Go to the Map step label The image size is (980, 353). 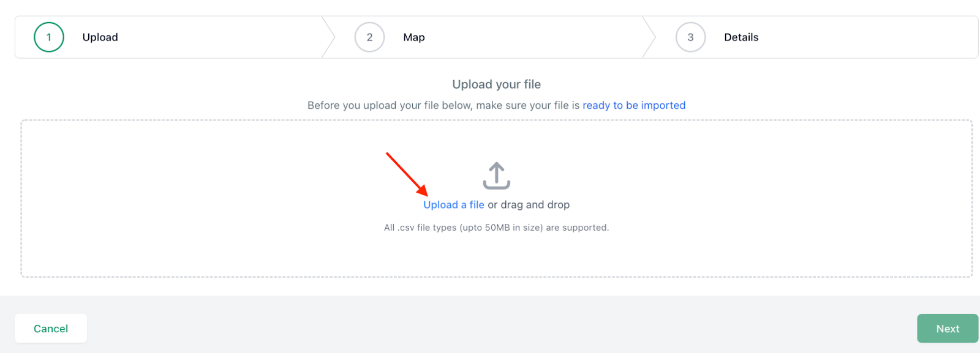[x=414, y=37]
